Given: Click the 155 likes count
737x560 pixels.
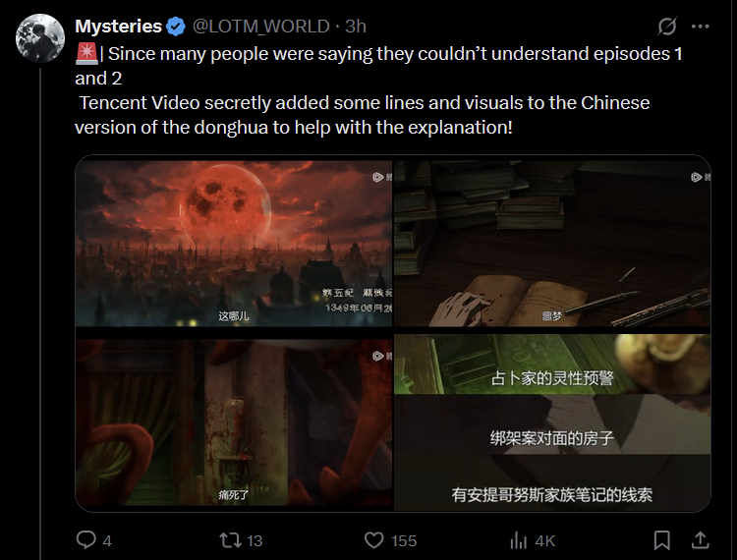Looking at the screenshot, I should click(x=404, y=541).
